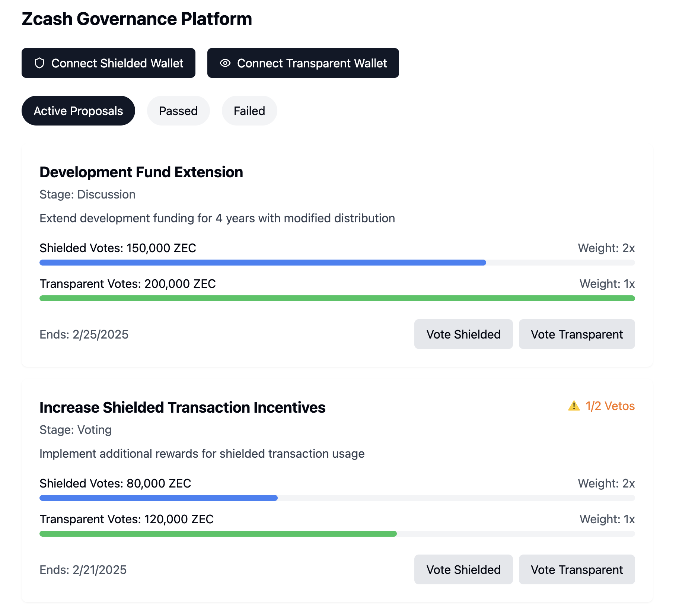Vote Transparent on Shielded Transaction Incentives proposal
Image resolution: width=679 pixels, height=616 pixels.
[577, 569]
